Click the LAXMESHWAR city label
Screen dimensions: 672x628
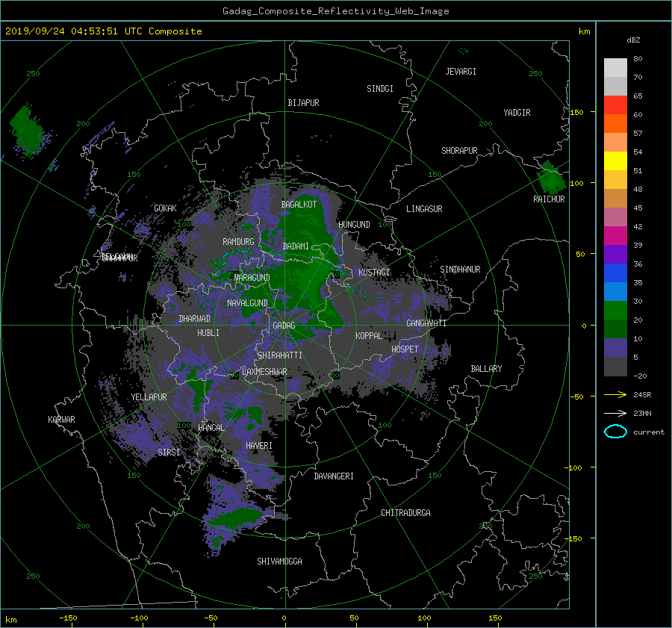point(264,372)
